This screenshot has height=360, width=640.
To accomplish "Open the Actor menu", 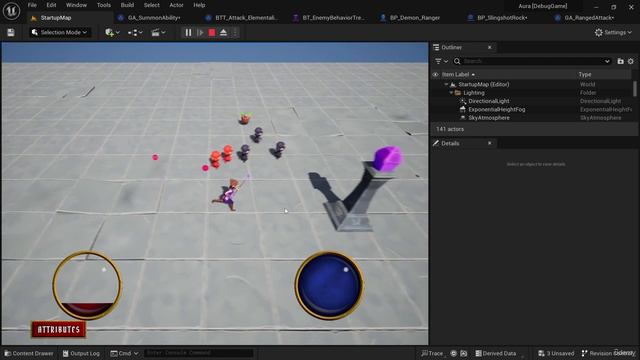I will click(176, 5).
